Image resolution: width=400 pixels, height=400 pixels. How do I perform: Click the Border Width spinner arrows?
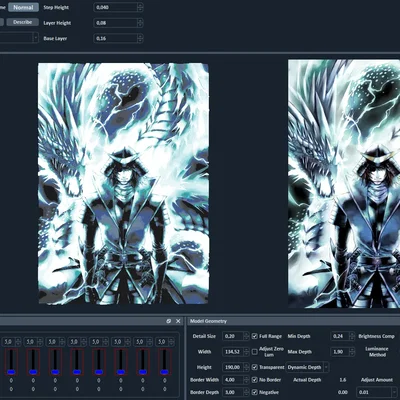click(x=246, y=380)
